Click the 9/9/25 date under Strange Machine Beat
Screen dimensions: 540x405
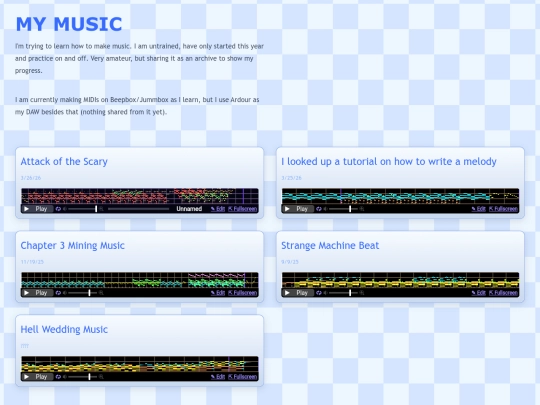tap(290, 262)
